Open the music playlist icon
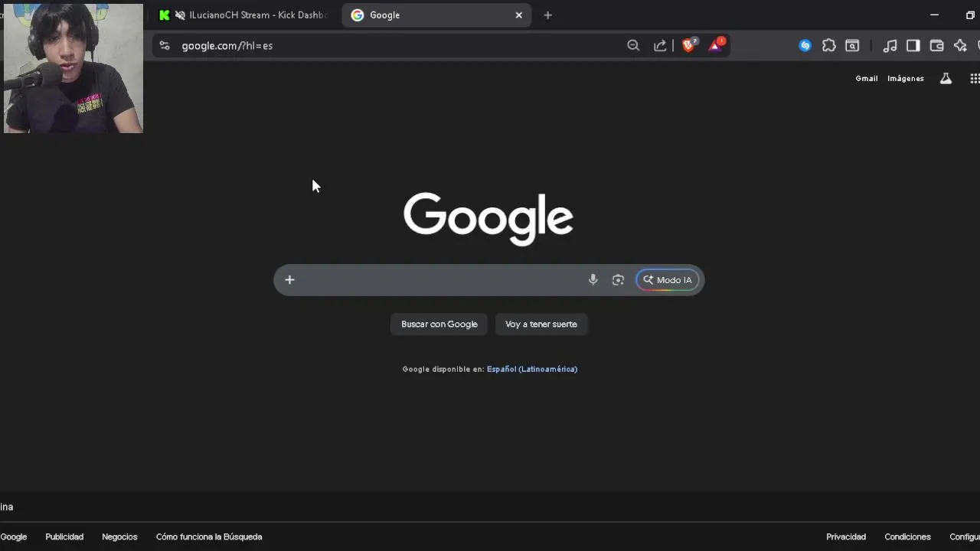 [890, 46]
